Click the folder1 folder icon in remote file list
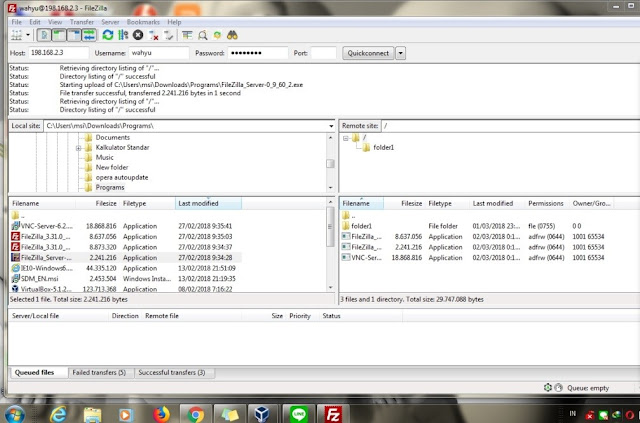 (346, 226)
